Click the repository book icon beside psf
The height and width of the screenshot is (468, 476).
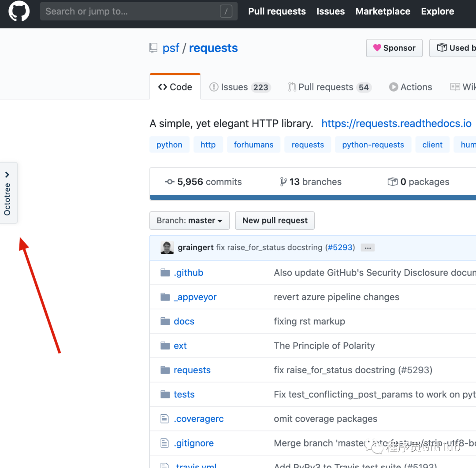[154, 48]
